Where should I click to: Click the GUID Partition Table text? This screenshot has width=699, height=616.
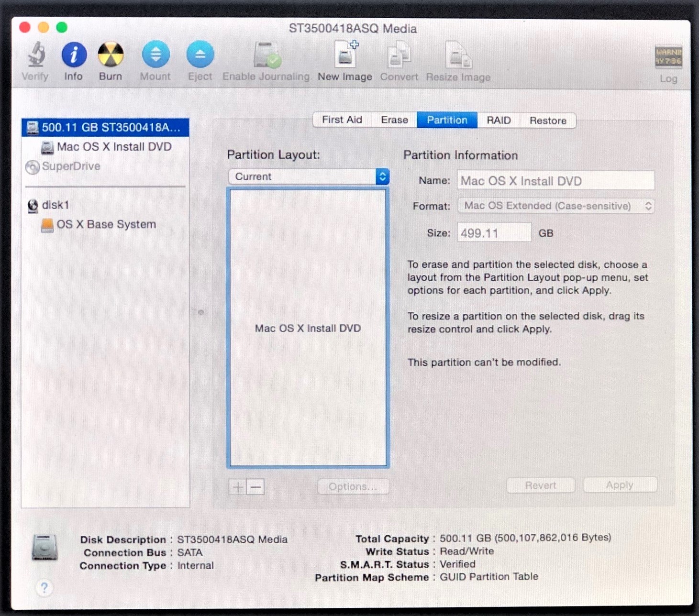click(x=489, y=577)
